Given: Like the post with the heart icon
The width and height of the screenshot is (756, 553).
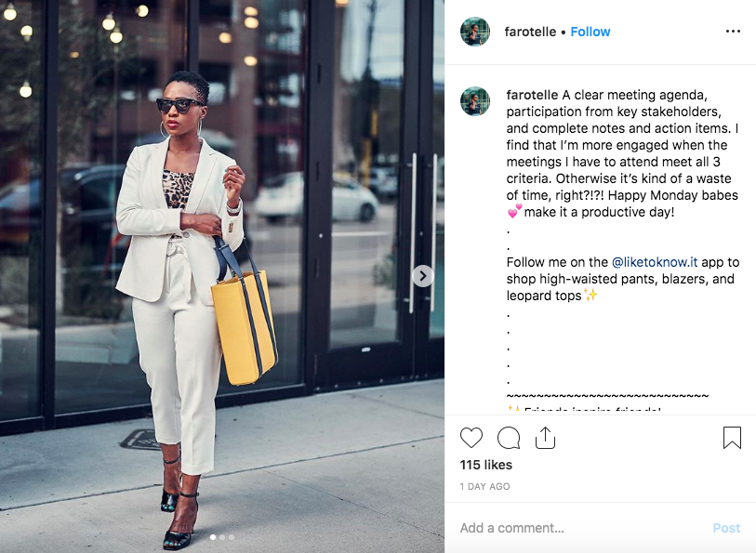Looking at the screenshot, I should pos(471,438).
